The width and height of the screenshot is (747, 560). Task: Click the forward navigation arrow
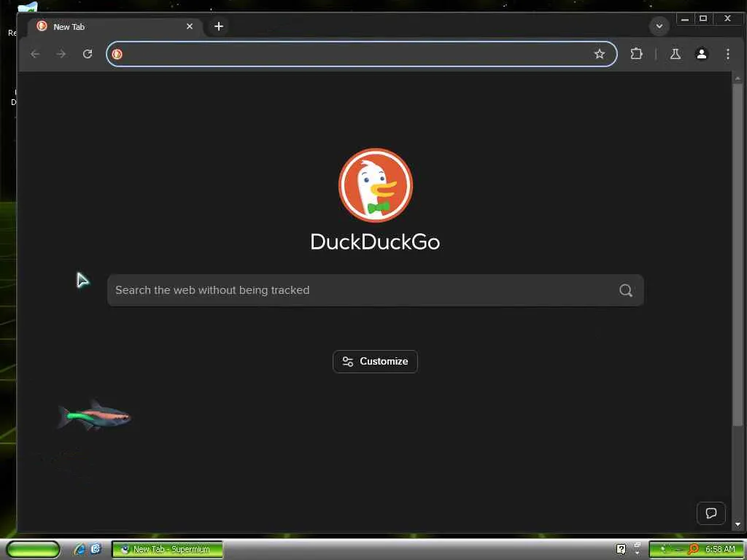point(61,54)
